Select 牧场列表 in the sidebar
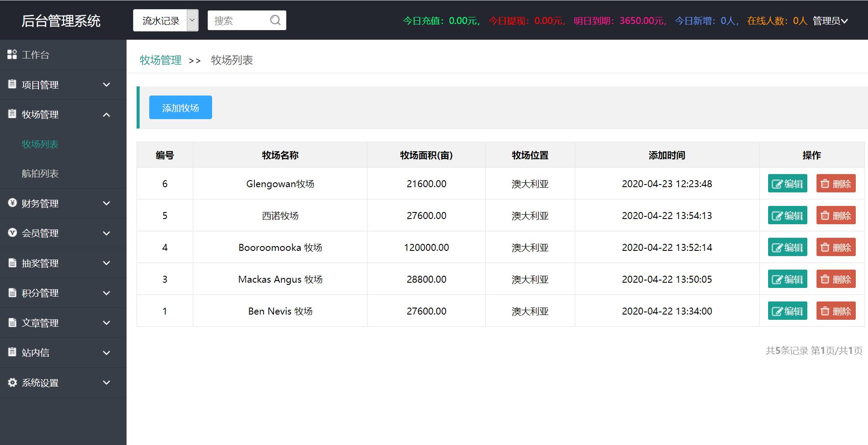 pyautogui.click(x=40, y=144)
